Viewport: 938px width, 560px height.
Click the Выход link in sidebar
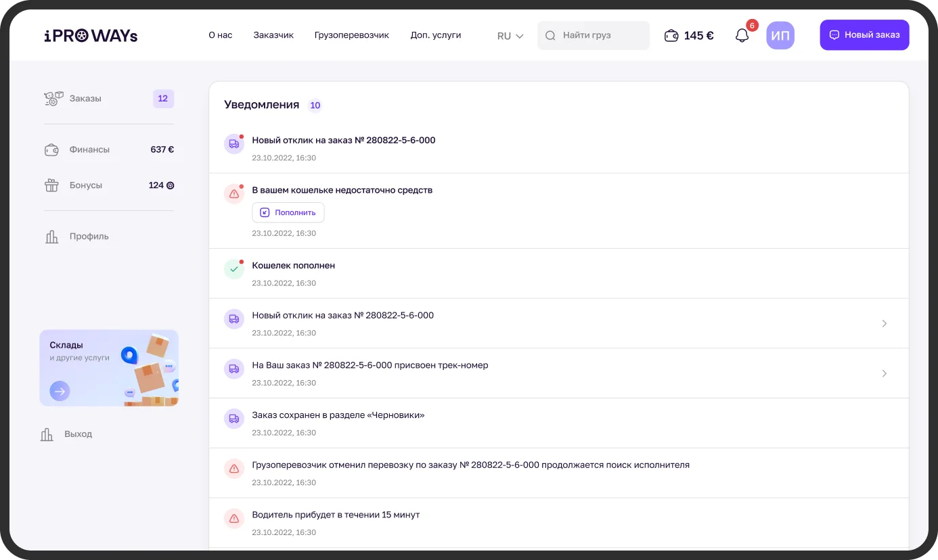click(78, 434)
